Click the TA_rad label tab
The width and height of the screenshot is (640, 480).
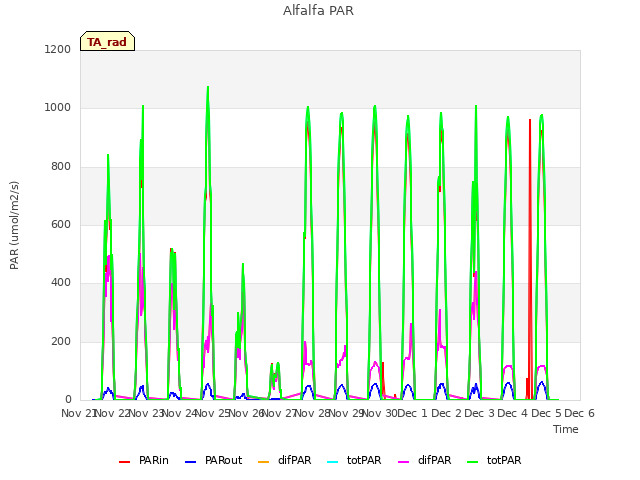coord(107,41)
